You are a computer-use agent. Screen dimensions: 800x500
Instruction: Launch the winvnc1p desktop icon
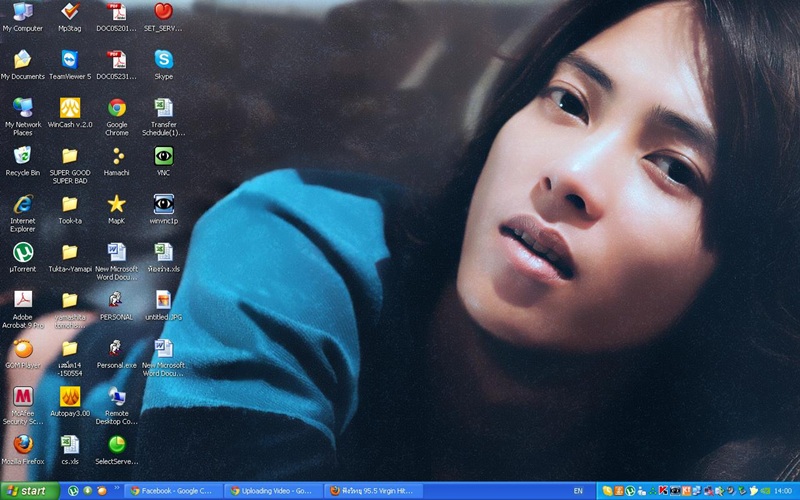(163, 209)
